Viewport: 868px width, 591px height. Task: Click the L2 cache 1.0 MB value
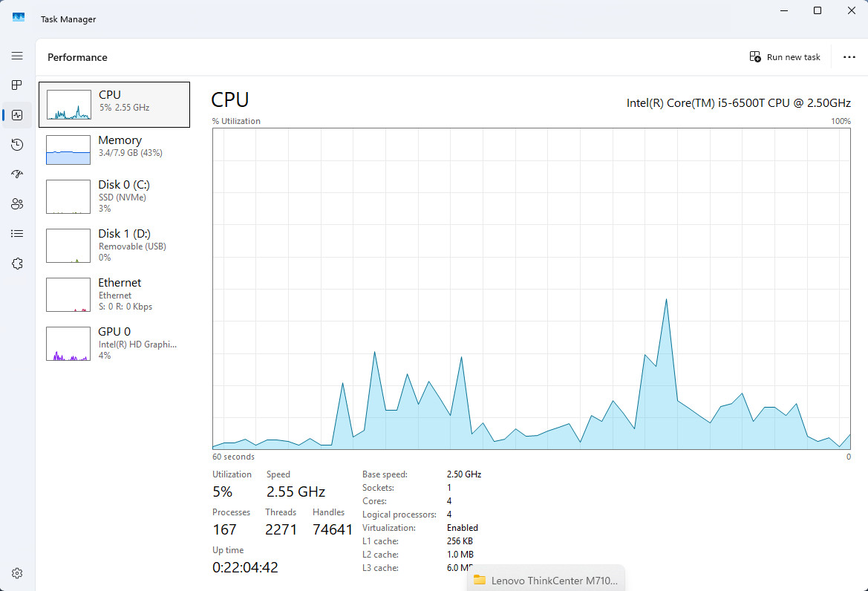[460, 555]
